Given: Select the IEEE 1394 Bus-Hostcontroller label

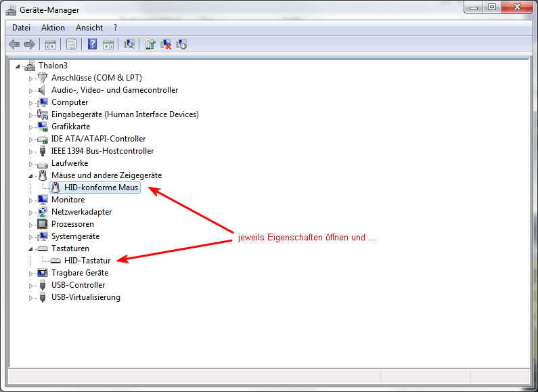Looking at the screenshot, I should [x=102, y=151].
